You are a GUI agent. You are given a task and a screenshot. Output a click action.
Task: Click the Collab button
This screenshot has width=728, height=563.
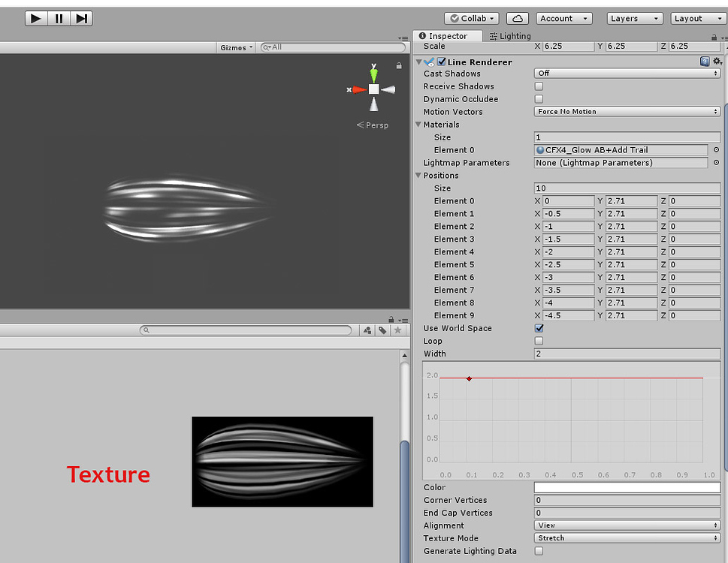(471, 18)
